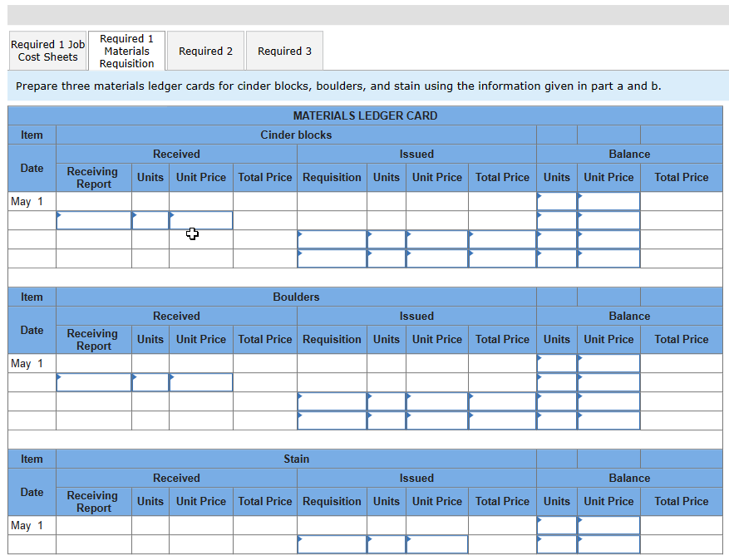This screenshot has width=729, height=560.
Task: Select the Units received cell for Cinder blocks
Action: [x=150, y=220]
